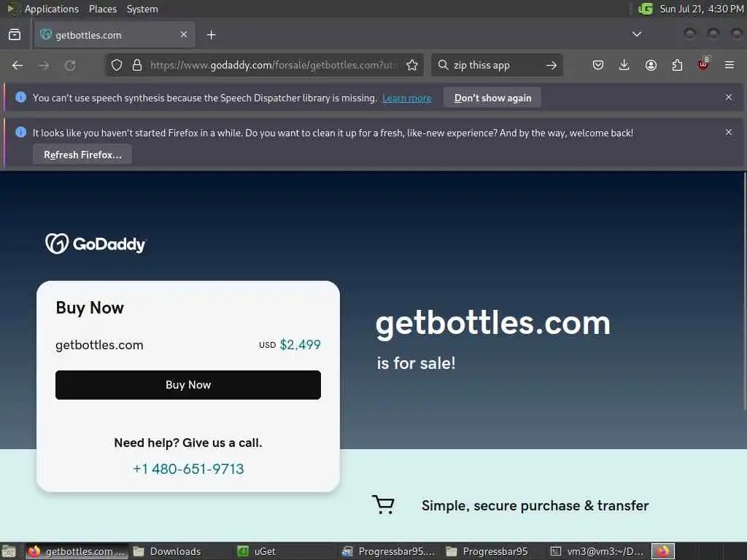The height and width of the screenshot is (560, 747).
Task: Open the System menu
Action: point(142,9)
